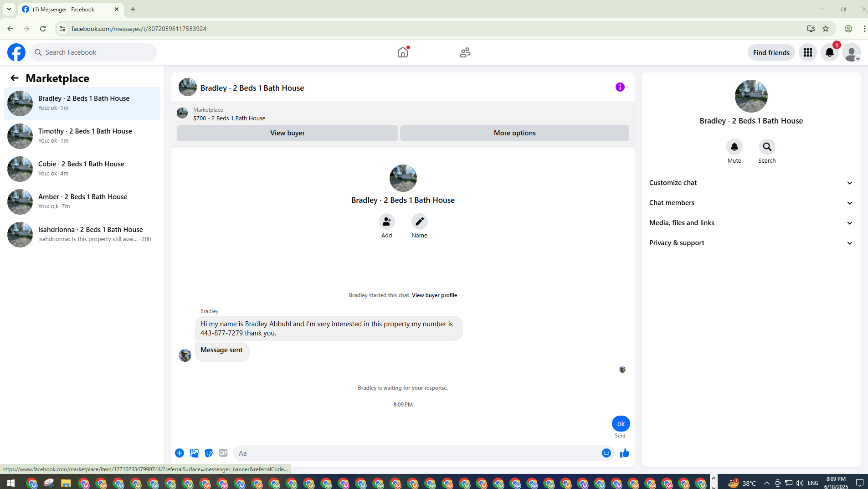Image resolution: width=868 pixels, height=489 pixels.
Task: Open the ENG language indicator
Action: [x=813, y=483]
